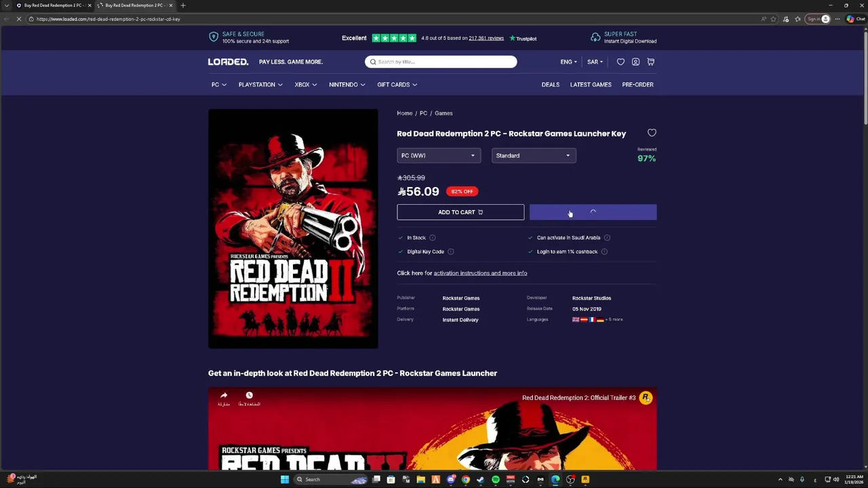
Task: Click the Red Dead Redemption 2 trailer video
Action: click(432, 429)
